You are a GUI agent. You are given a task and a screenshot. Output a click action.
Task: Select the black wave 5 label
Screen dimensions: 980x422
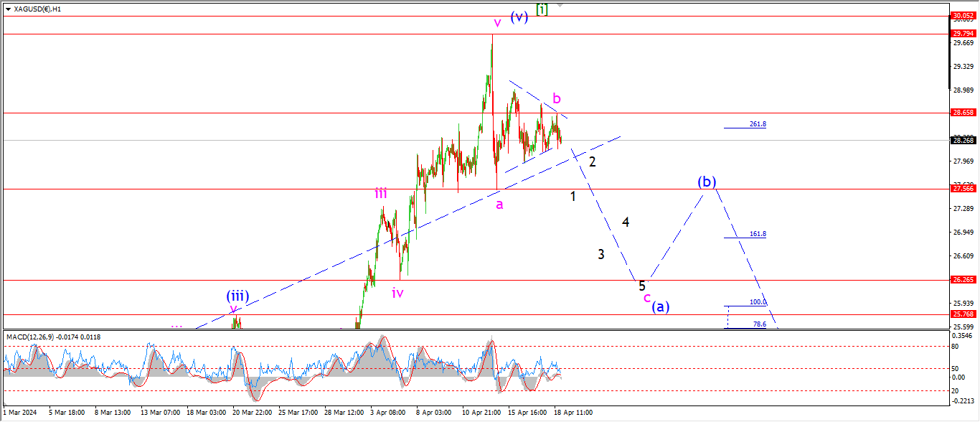pos(642,285)
